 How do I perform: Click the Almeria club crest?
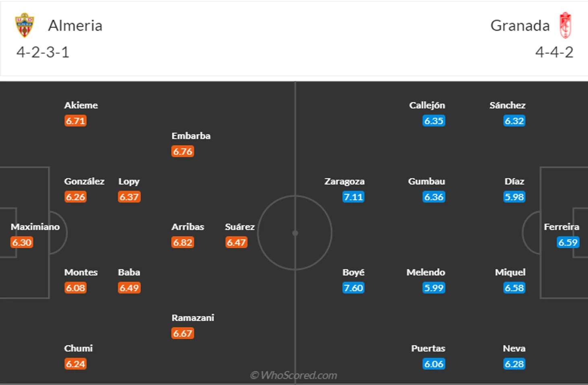click(x=25, y=25)
